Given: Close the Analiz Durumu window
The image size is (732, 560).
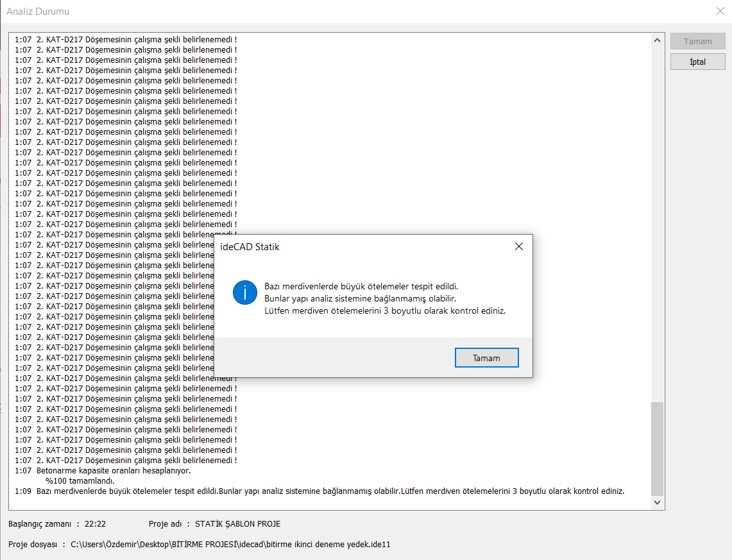Looking at the screenshot, I should click(720, 11).
